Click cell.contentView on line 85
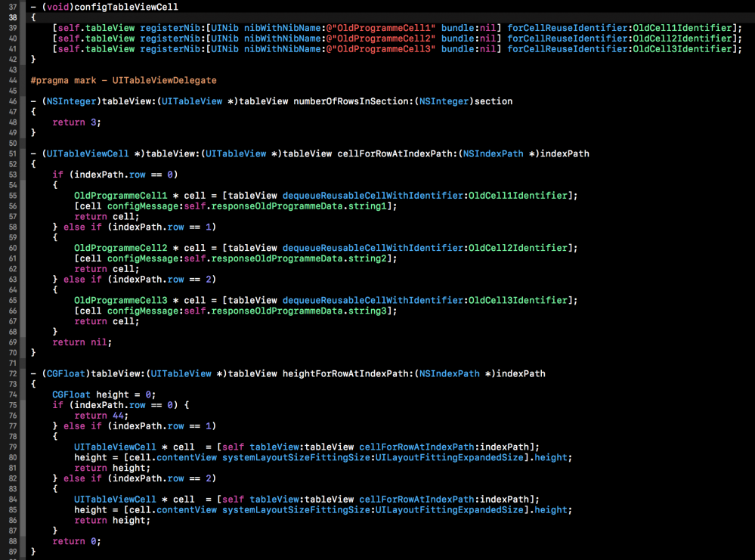Image resolution: width=755 pixels, height=560 pixels. pyautogui.click(x=173, y=510)
